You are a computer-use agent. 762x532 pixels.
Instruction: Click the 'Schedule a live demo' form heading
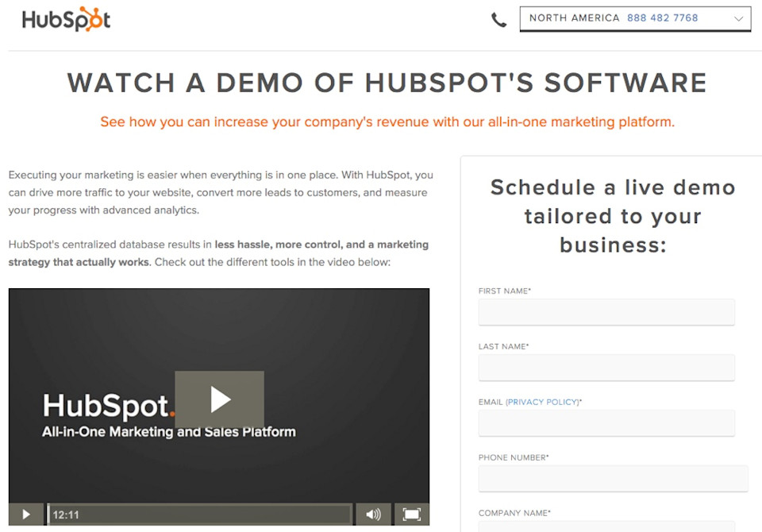click(x=613, y=217)
